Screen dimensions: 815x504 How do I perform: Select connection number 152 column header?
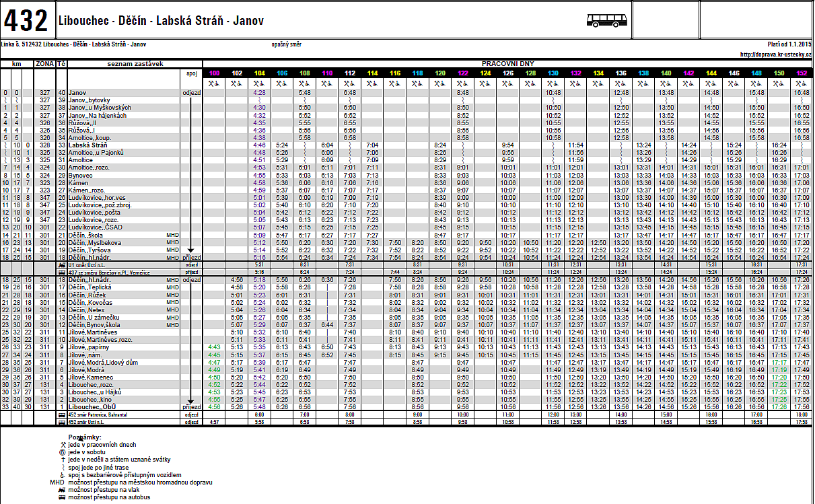(x=802, y=73)
